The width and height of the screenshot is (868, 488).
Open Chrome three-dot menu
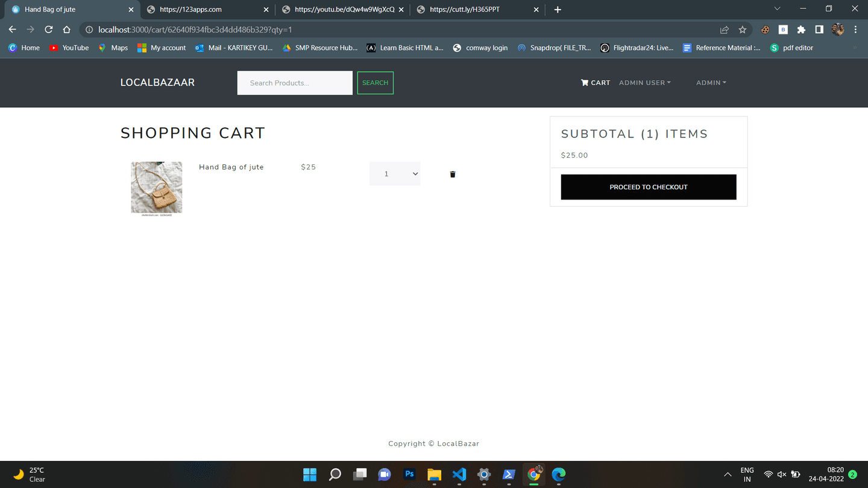(855, 30)
